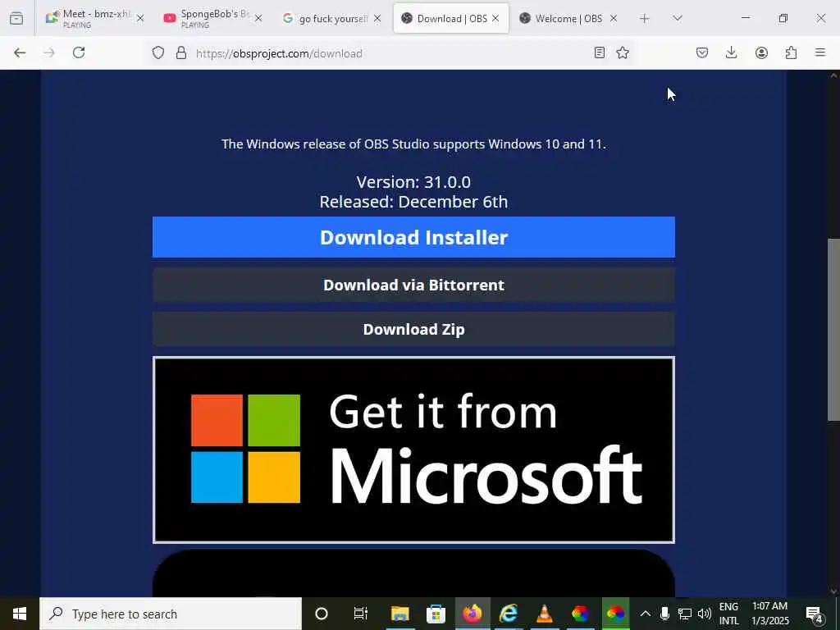Viewport: 840px width, 630px height.
Task: Open VLC media player taskbar icon
Action: click(545, 614)
